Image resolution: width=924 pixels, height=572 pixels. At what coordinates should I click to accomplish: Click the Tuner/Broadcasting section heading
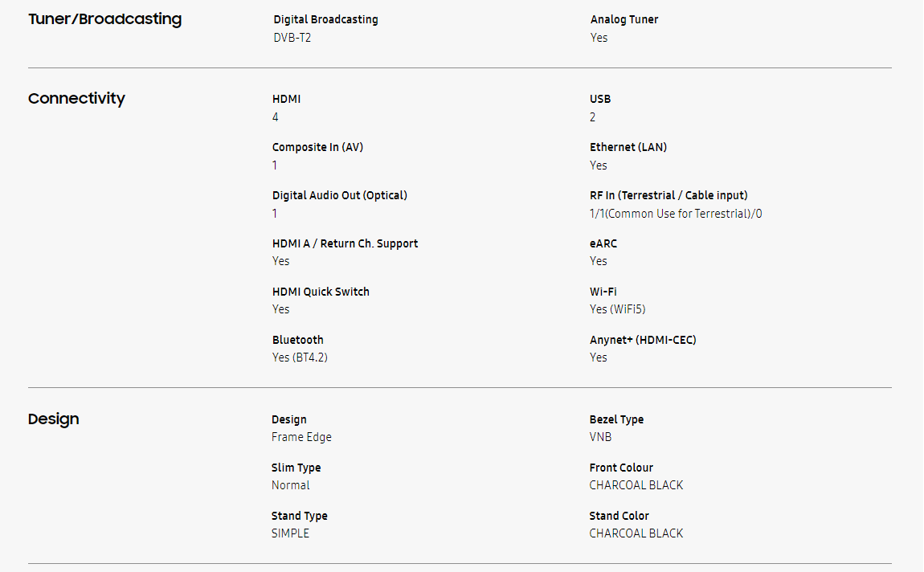click(x=104, y=19)
